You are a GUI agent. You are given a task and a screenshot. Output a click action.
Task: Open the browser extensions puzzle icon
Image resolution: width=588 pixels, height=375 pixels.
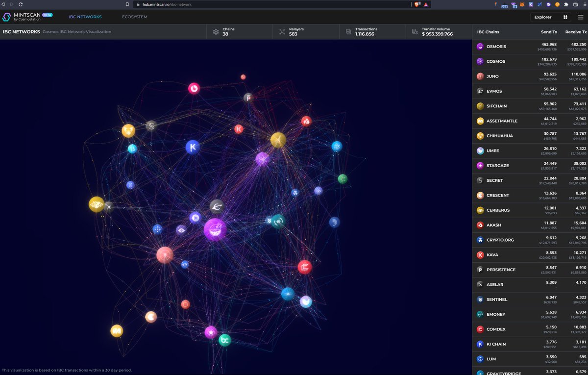(566, 4)
